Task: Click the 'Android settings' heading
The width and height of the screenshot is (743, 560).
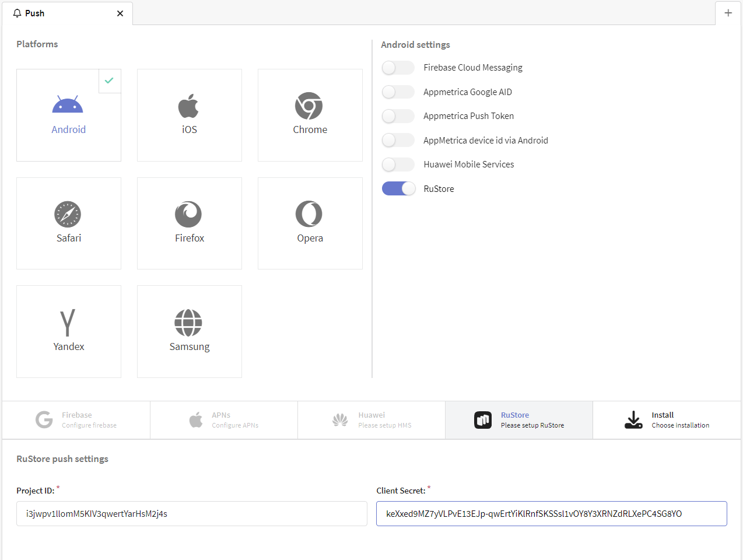Action: point(416,45)
